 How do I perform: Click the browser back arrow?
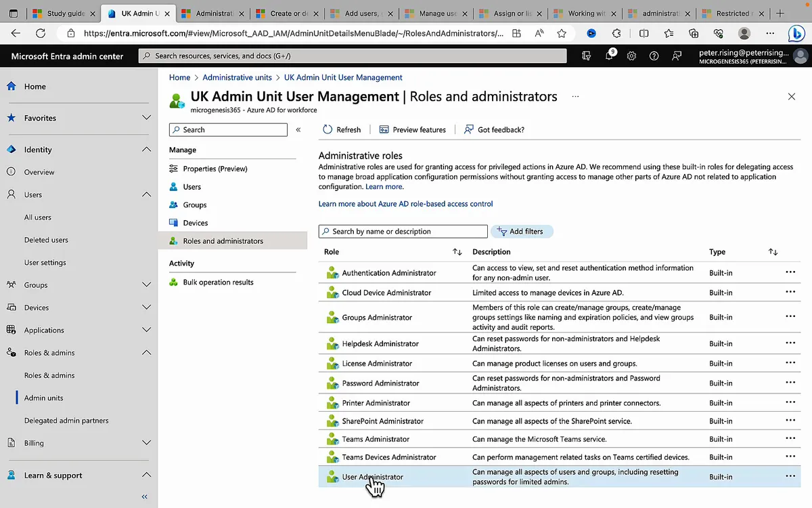[x=16, y=33]
